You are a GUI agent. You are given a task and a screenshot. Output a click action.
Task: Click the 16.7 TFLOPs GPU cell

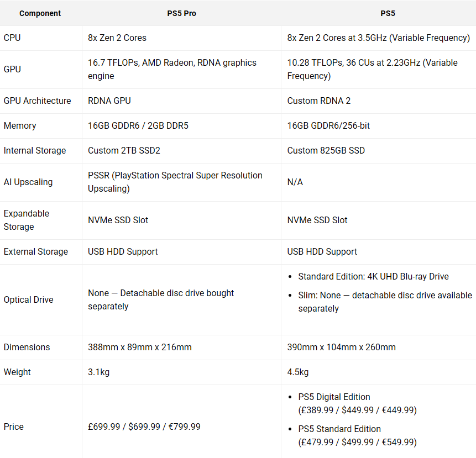172,69
